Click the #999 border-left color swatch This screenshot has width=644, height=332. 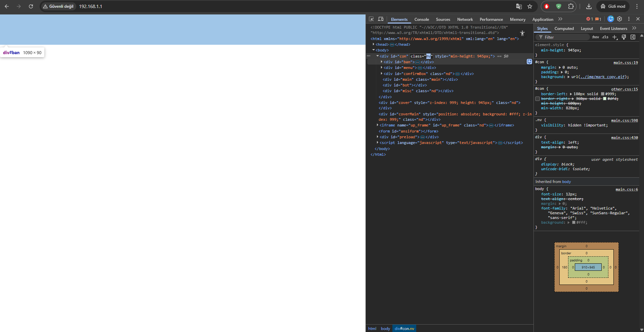click(x=603, y=94)
